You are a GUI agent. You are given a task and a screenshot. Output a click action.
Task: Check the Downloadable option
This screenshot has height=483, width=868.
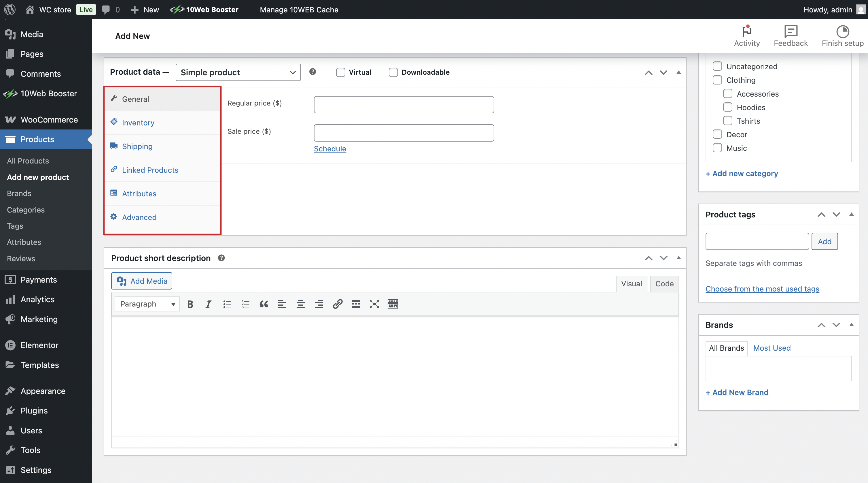pyautogui.click(x=393, y=72)
